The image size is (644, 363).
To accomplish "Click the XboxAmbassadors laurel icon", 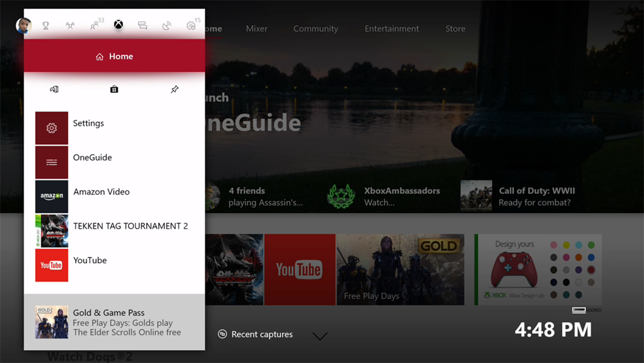I will (341, 196).
